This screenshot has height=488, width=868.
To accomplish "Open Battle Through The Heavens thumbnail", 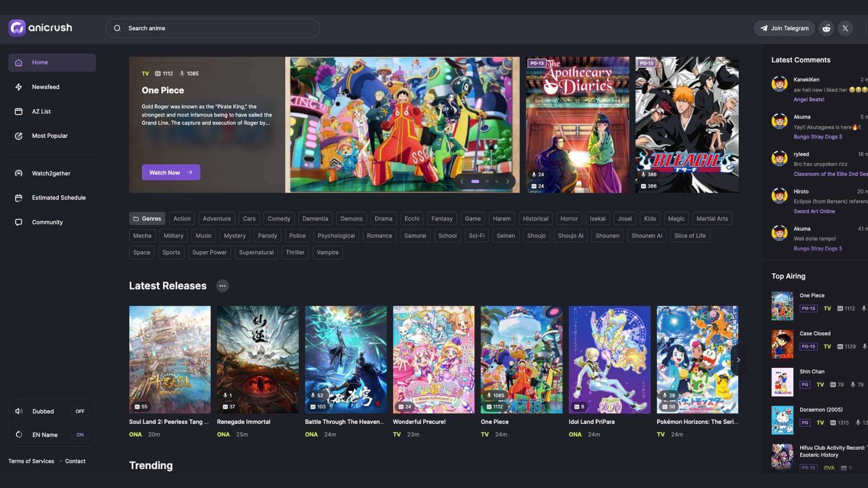I will (x=345, y=359).
